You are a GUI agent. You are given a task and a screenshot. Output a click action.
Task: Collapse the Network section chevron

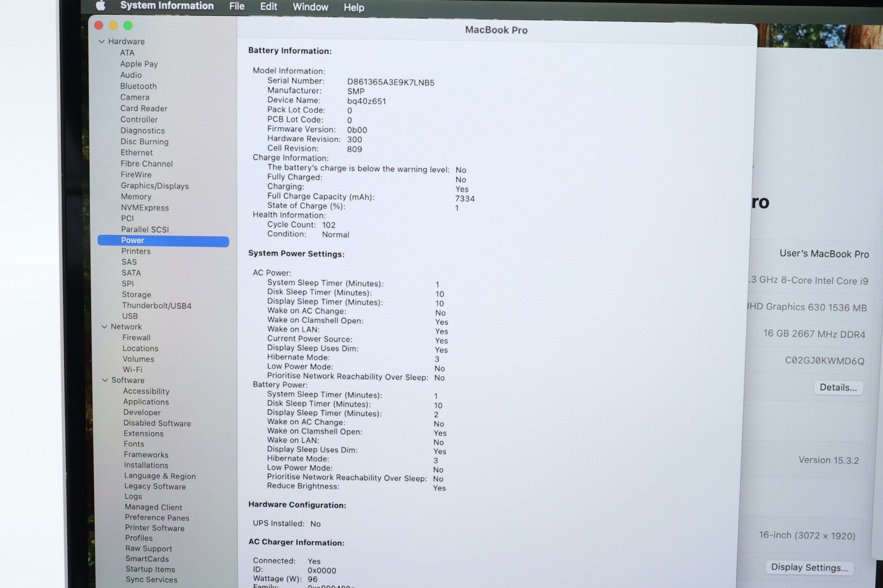[x=104, y=327]
